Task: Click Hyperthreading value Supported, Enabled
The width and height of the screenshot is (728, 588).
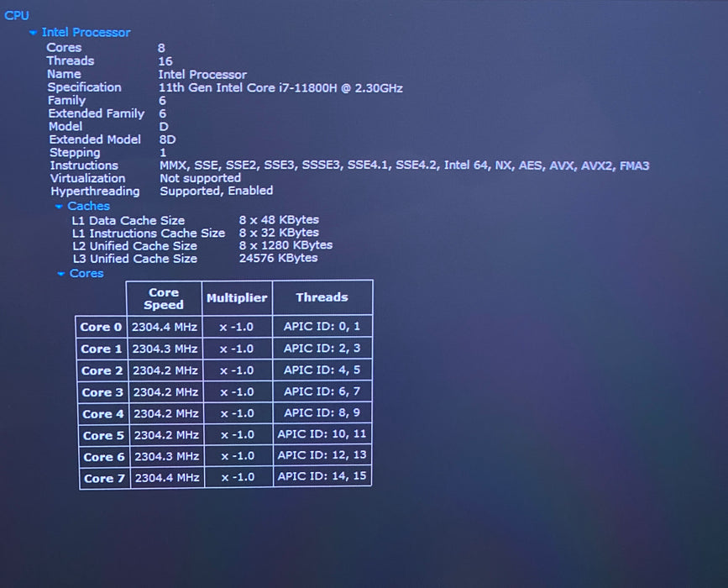Action: [x=217, y=191]
